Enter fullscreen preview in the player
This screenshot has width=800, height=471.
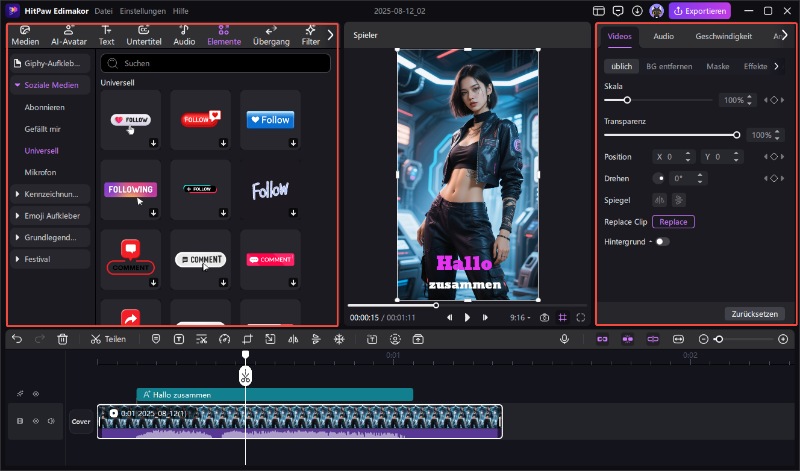pos(581,317)
